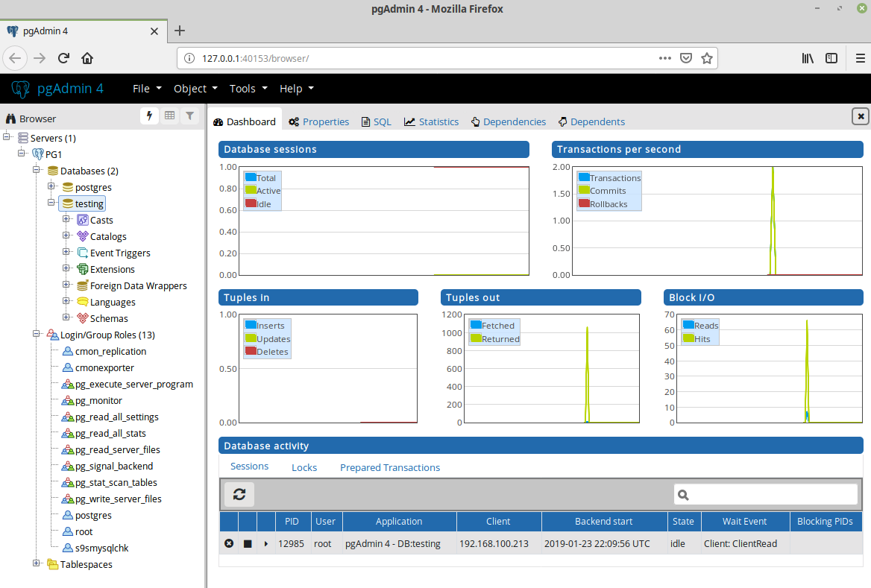Select the Event Triggers node icon
The image size is (871, 588).
point(82,253)
